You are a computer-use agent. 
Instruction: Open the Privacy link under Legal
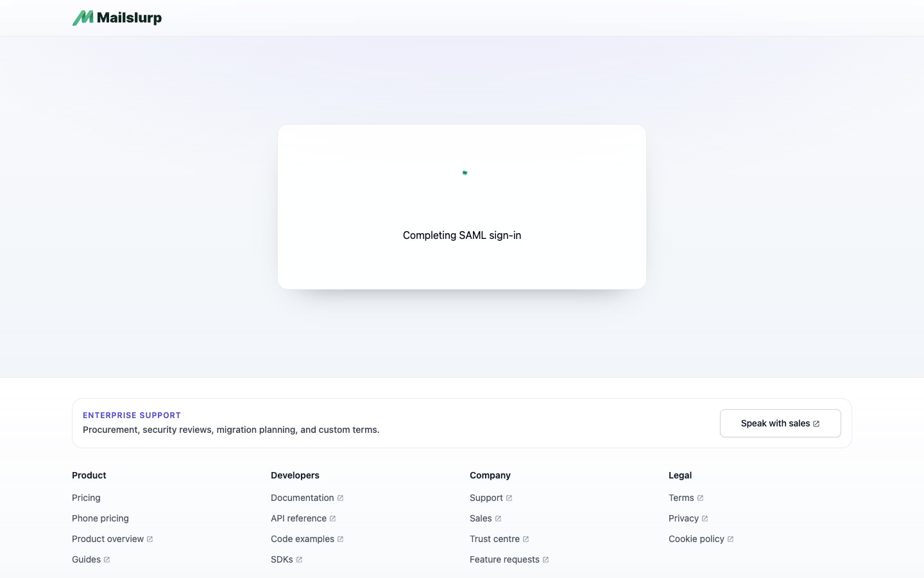689,518
